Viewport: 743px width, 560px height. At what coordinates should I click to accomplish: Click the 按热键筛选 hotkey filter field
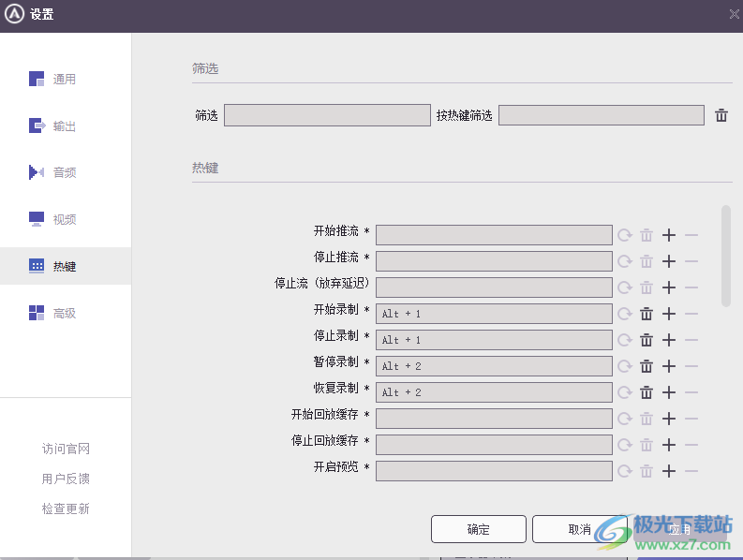[602, 115]
